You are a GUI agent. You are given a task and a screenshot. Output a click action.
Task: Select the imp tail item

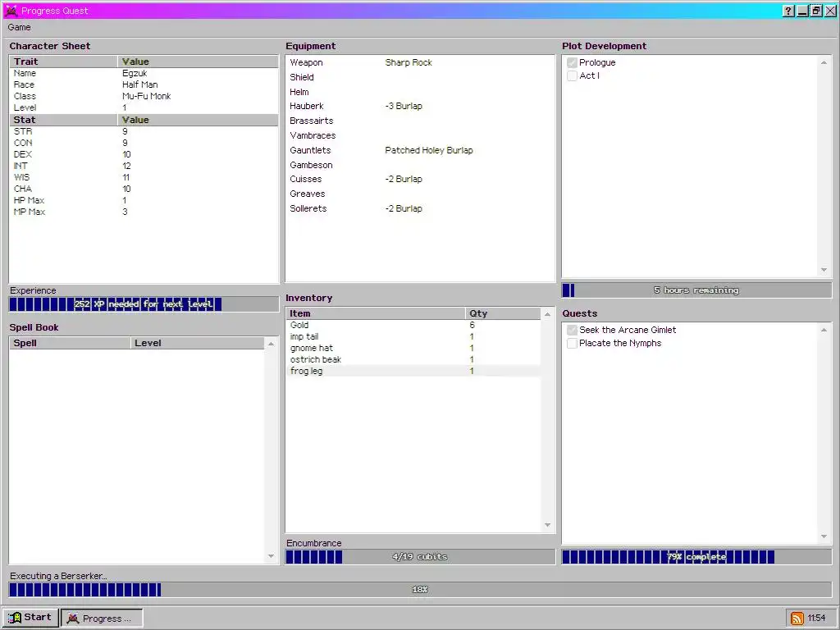413,337
